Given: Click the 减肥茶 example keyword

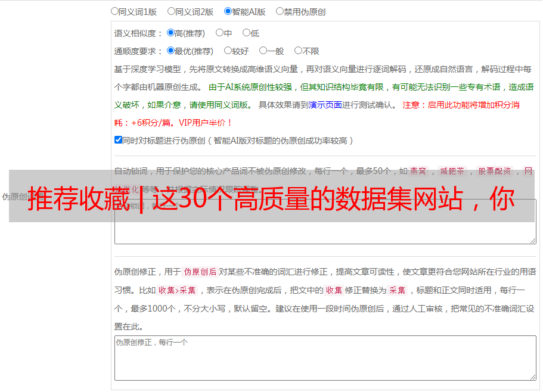Looking at the screenshot, I should point(452,171).
